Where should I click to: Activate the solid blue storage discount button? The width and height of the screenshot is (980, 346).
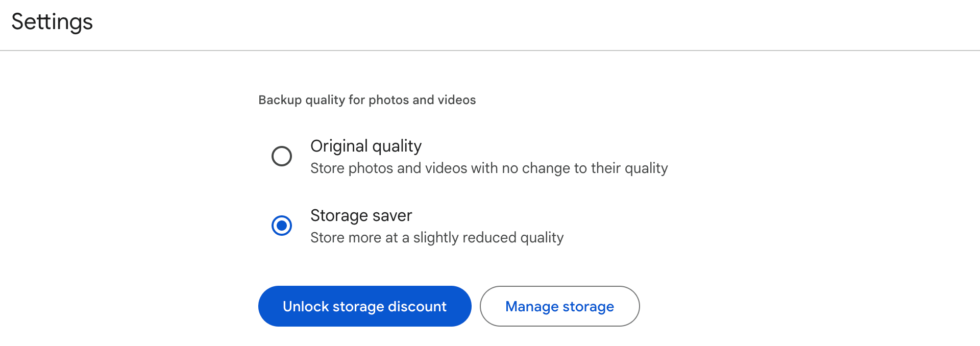[364, 306]
